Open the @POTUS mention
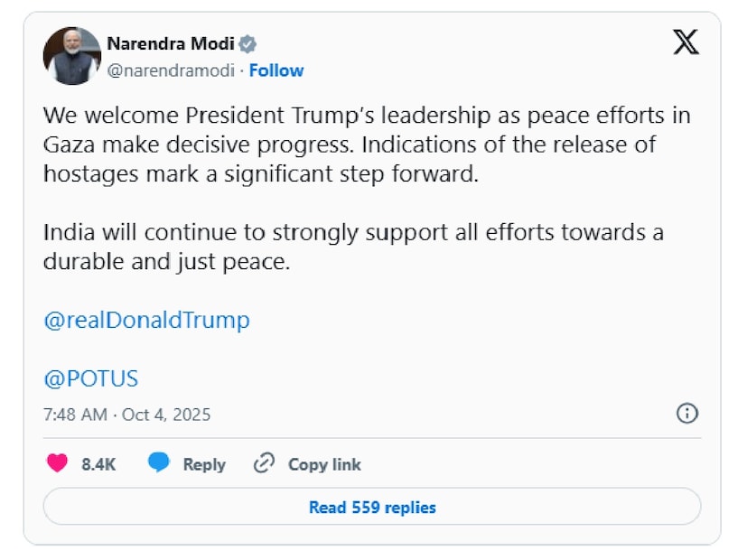The width and height of the screenshot is (747, 560). pyautogui.click(x=90, y=378)
